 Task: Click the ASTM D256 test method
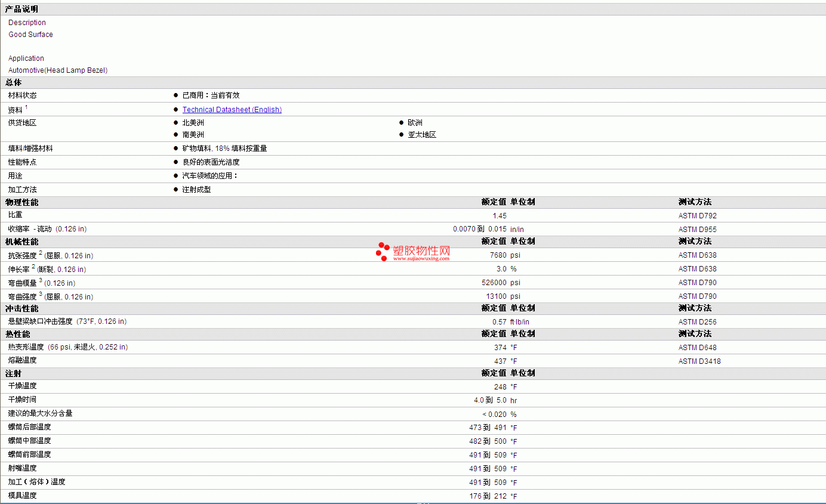[x=698, y=322]
